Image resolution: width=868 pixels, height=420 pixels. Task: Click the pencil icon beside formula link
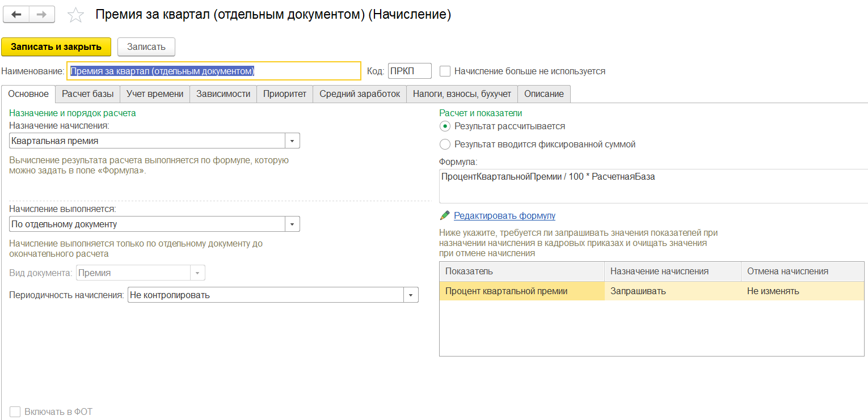tap(445, 216)
